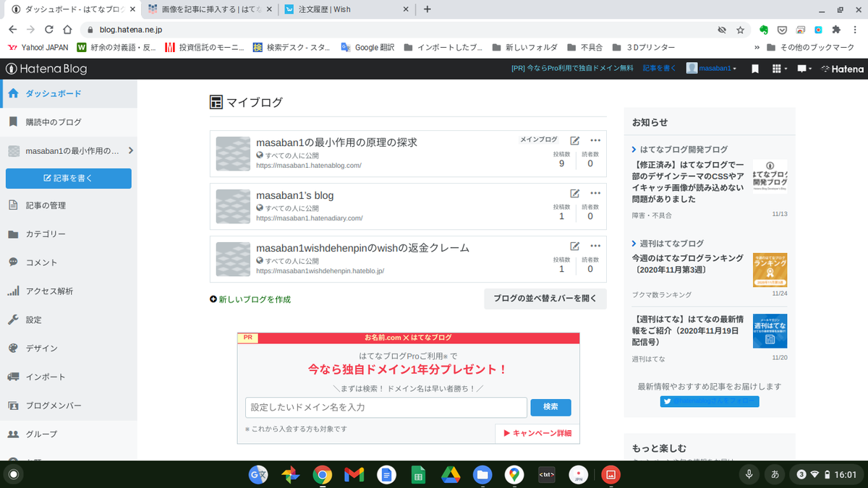
Task: Click the コメント speech bubble icon
Action: tap(13, 262)
